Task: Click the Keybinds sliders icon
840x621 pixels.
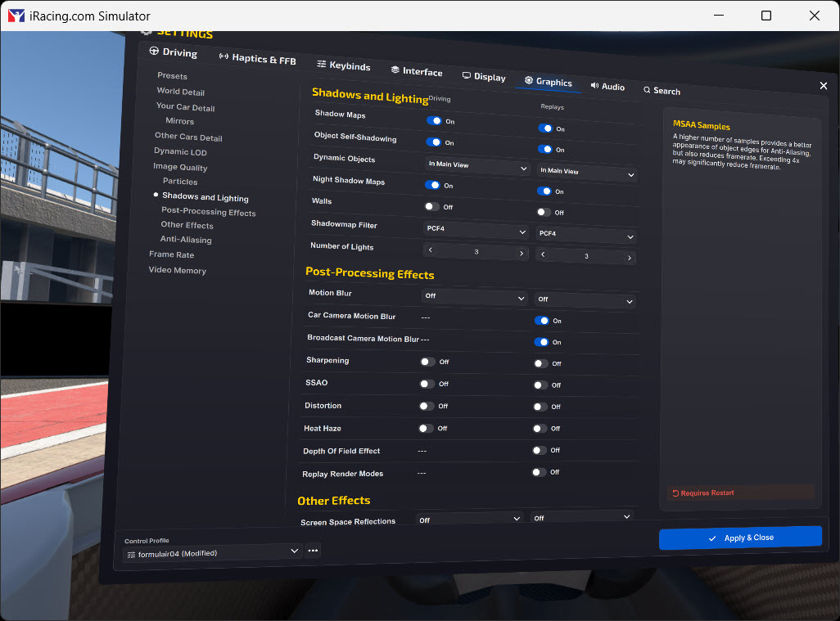Action: 322,64
